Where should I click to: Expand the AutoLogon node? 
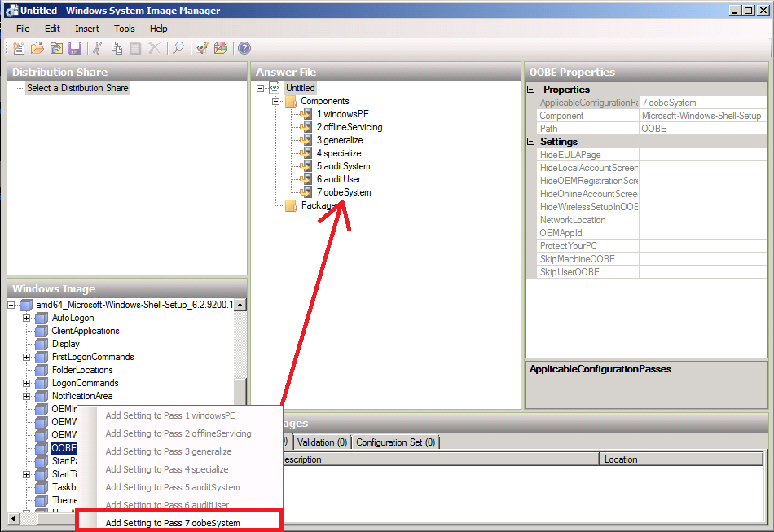coord(27,319)
